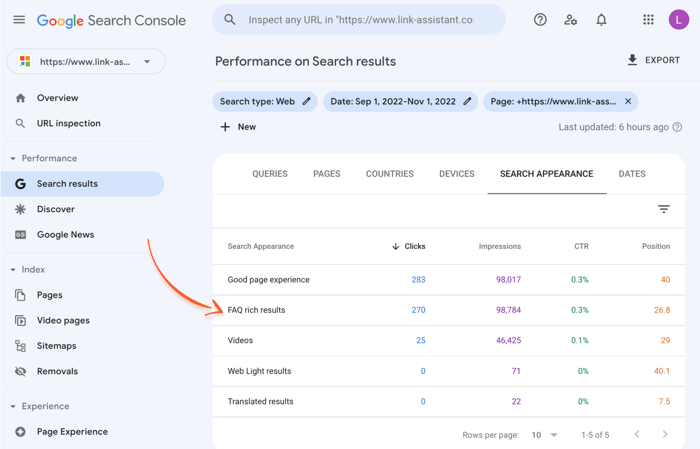Switch to the Queries tab
The image size is (700, 449).
[270, 174]
